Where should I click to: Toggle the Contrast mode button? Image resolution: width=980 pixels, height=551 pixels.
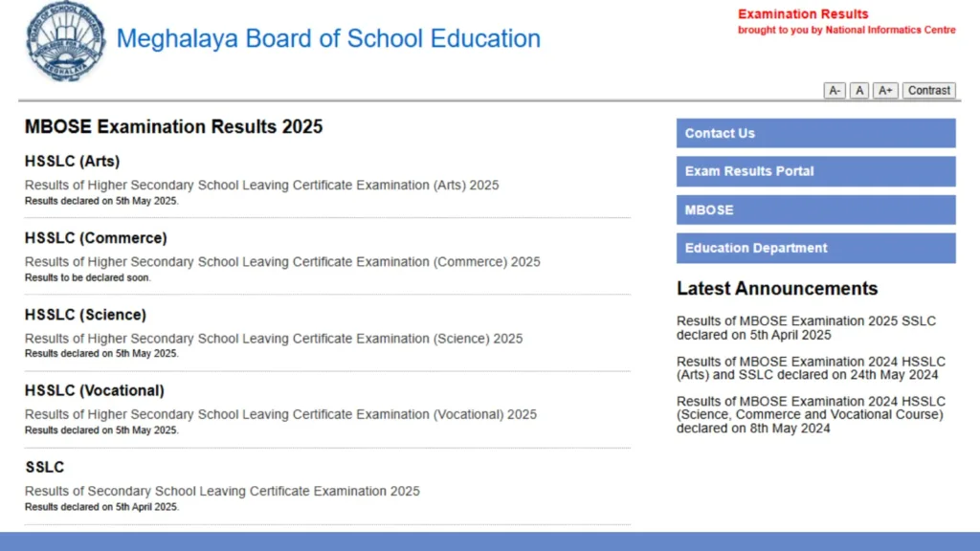(x=928, y=90)
